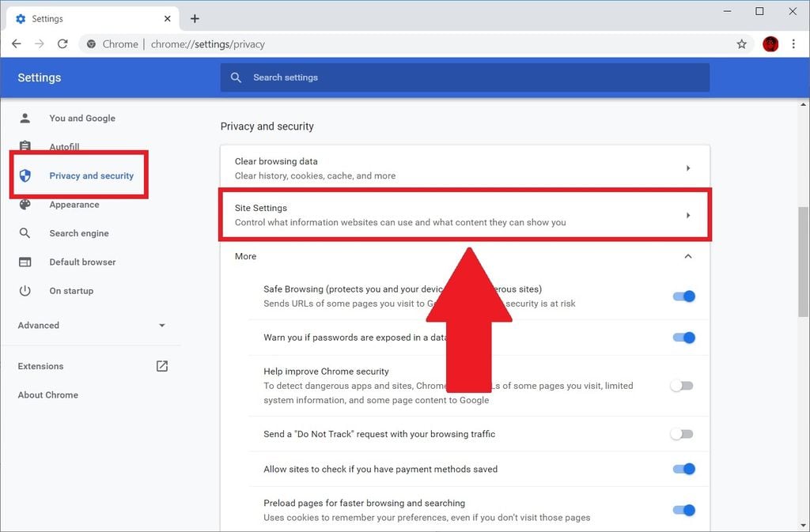Select You and Google menu item
The height and width of the screenshot is (532, 810).
coord(82,118)
